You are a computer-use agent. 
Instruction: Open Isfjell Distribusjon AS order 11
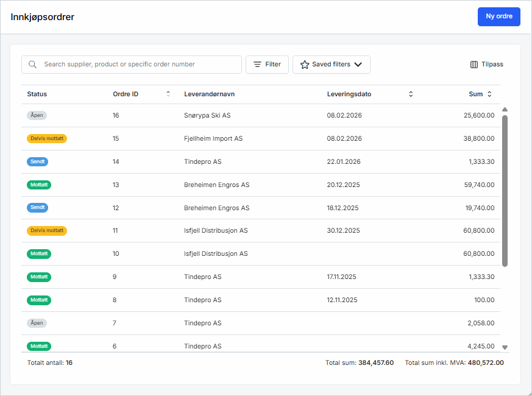pyautogui.click(x=216, y=231)
